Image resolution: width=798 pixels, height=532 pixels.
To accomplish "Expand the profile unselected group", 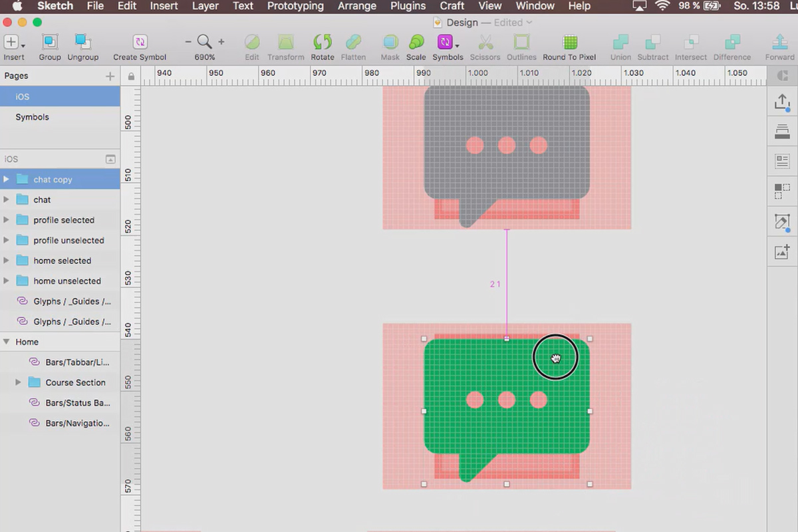I will click(6, 240).
